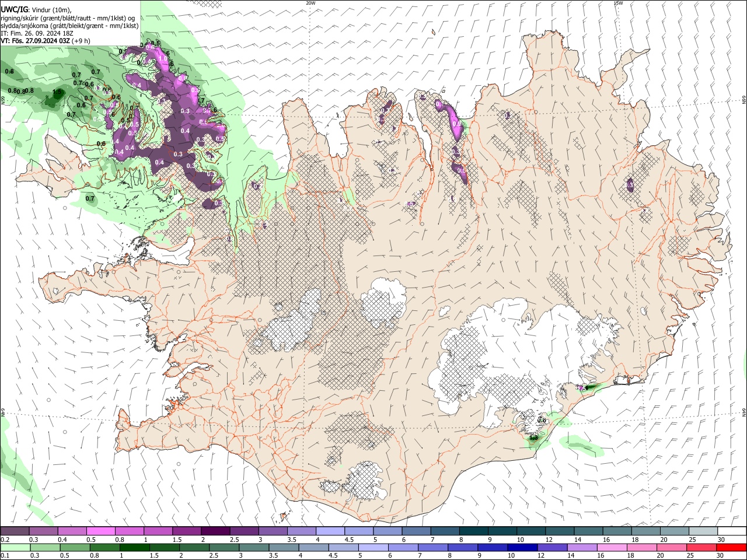Screen dimensions: 747x560
Task: Select the darkest purple 2–2.5 upper legend swatch
Action: tap(215, 531)
